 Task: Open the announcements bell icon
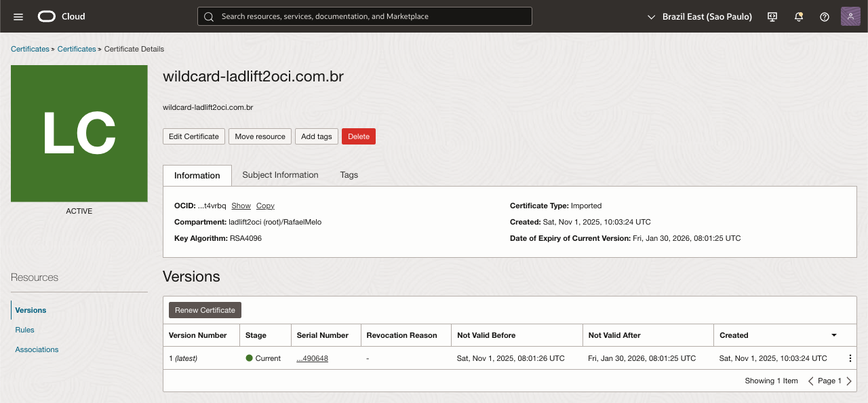point(799,16)
